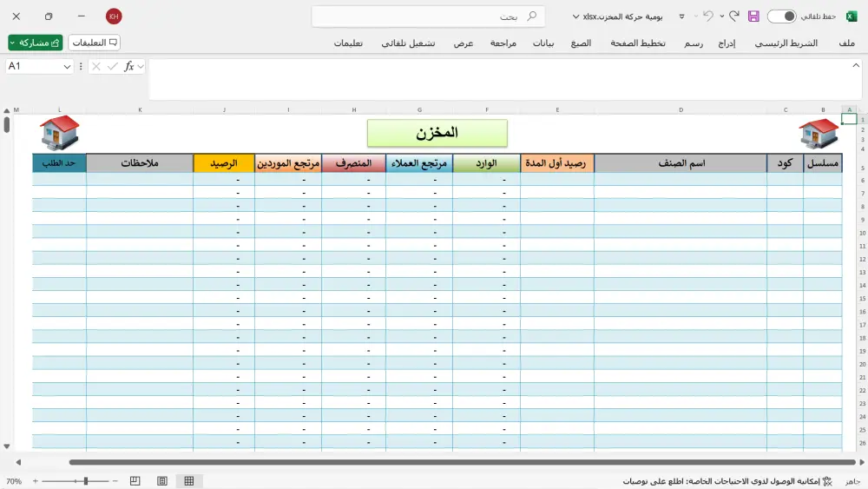Viewport: 868px width, 489px height.
Task: Select the column D header
Action: click(681, 109)
